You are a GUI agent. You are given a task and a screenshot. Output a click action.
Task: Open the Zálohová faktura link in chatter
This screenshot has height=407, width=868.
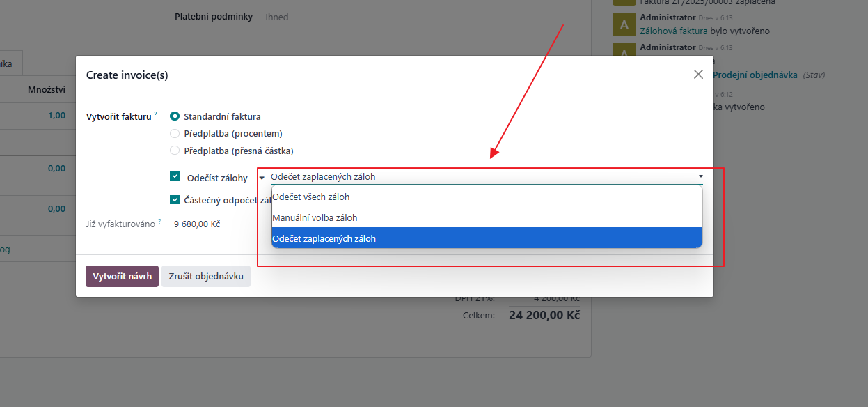[x=673, y=31]
